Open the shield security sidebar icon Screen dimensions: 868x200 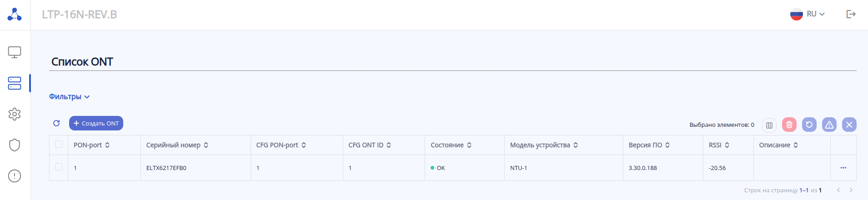click(x=15, y=145)
